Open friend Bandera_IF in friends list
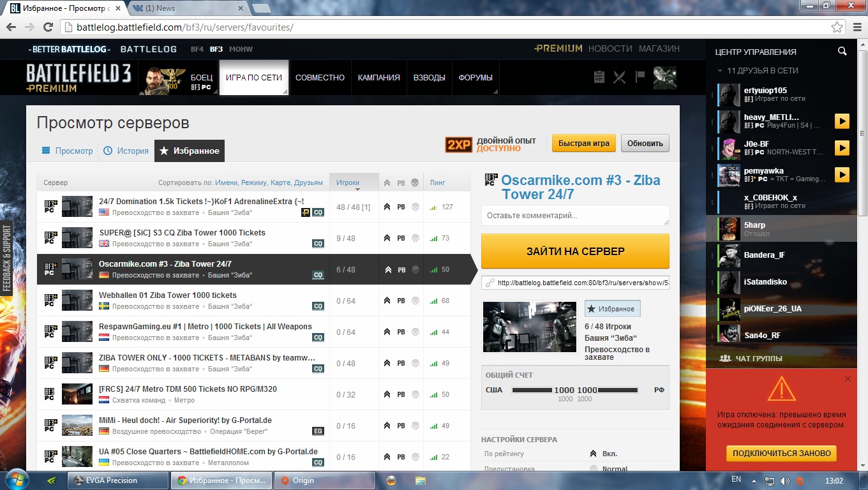868x490 pixels. [x=781, y=255]
